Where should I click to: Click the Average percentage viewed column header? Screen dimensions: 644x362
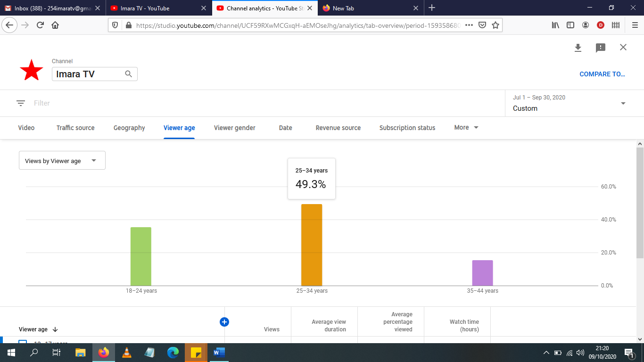pos(397,322)
